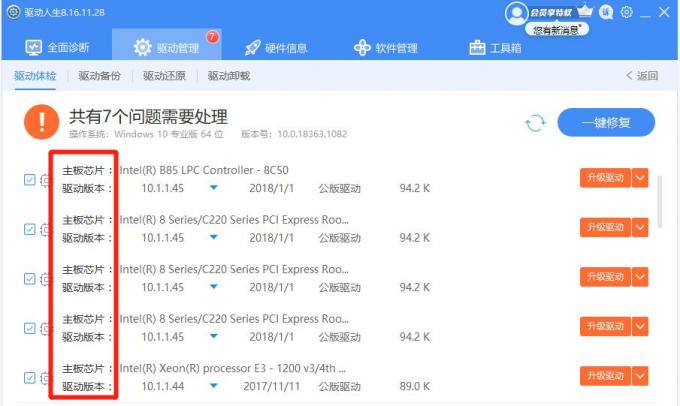Viewport: 680px width, 406px height.
Task: Switch to the 全面诊断 tab
Action: click(x=57, y=47)
